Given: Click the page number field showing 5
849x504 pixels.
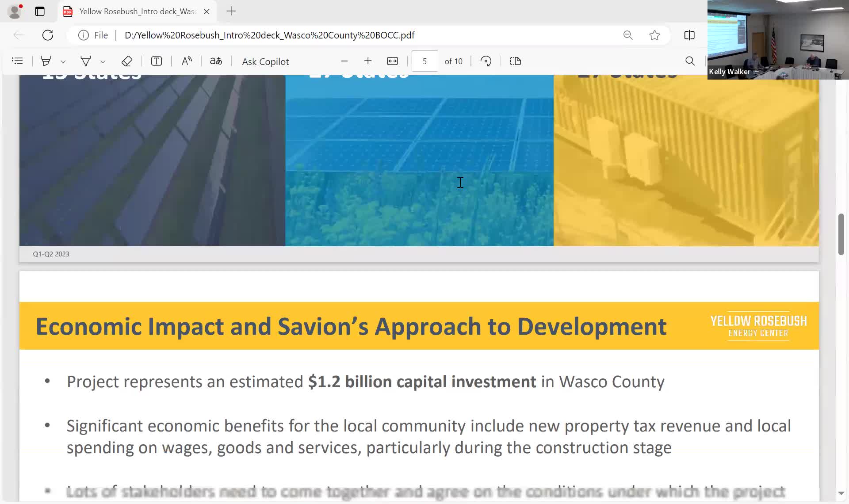Looking at the screenshot, I should tap(424, 61).
